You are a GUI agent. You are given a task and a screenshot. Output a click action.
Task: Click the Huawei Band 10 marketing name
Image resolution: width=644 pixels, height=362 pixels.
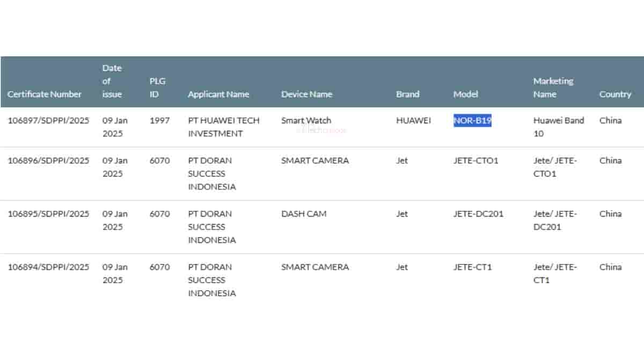point(558,127)
